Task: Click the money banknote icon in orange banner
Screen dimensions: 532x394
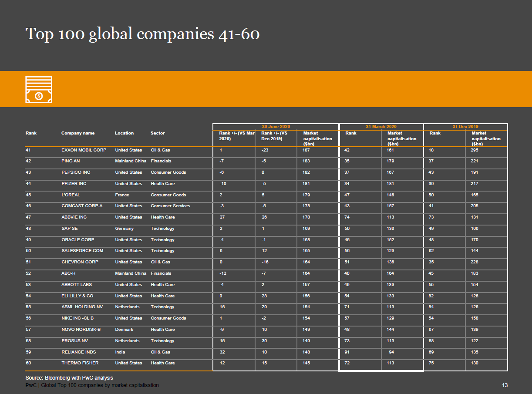Action: click(x=39, y=90)
